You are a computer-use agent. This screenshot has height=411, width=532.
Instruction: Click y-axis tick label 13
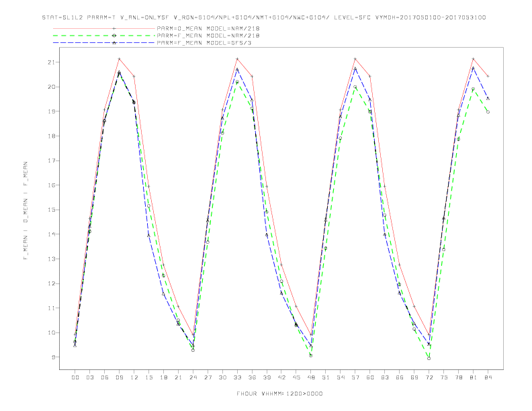coord(51,259)
